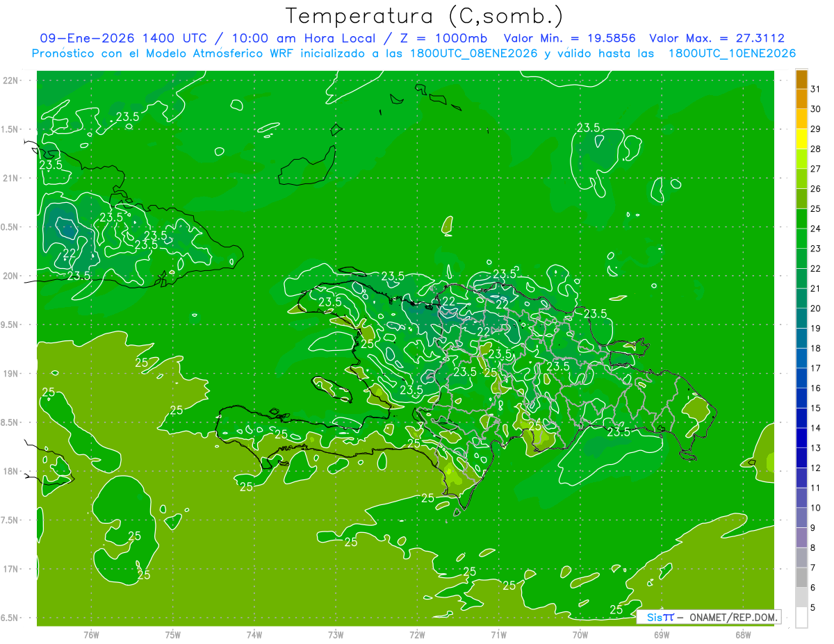Click the green legend swatch between 23 and 24

[801, 239]
